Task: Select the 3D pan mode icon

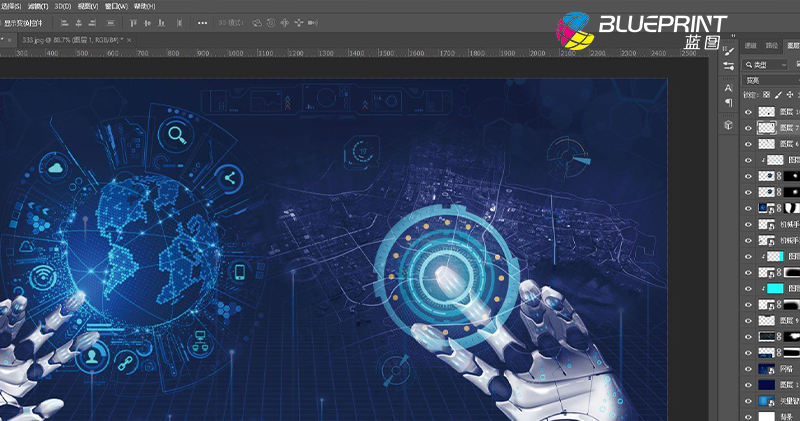Action: click(x=285, y=23)
